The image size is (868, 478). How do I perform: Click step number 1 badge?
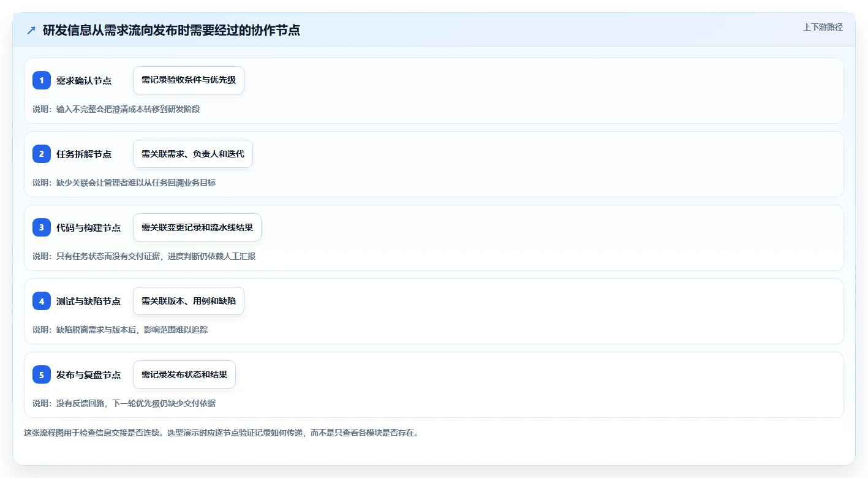tap(42, 80)
